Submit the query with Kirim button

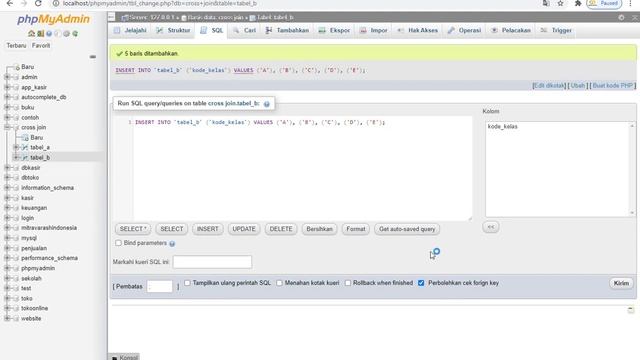click(x=621, y=283)
